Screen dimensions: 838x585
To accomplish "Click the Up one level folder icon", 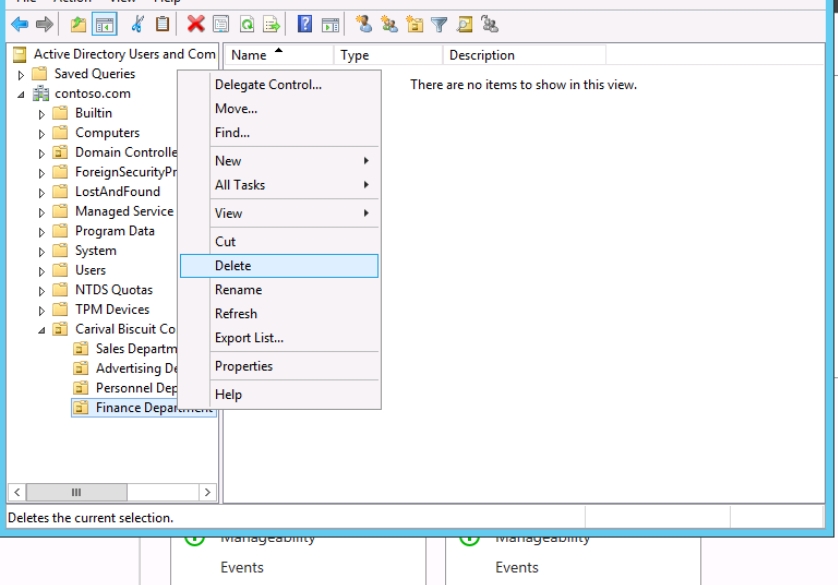I will pyautogui.click(x=78, y=25).
